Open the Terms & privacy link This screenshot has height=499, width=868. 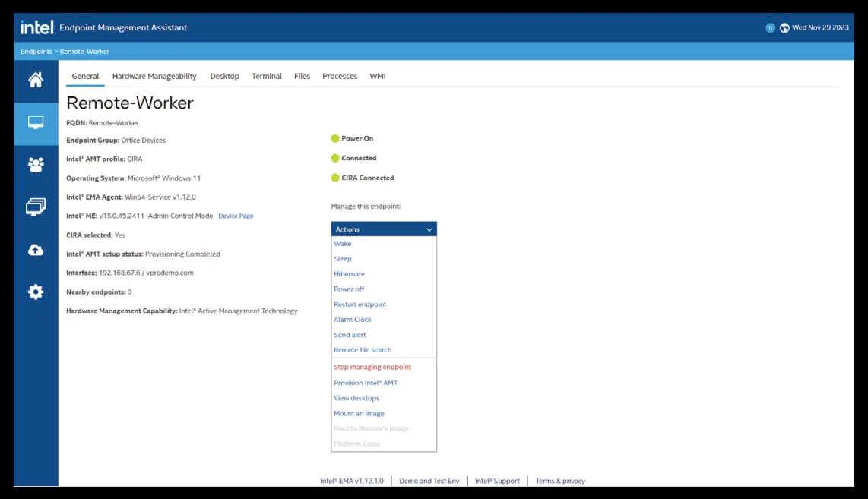pos(560,481)
